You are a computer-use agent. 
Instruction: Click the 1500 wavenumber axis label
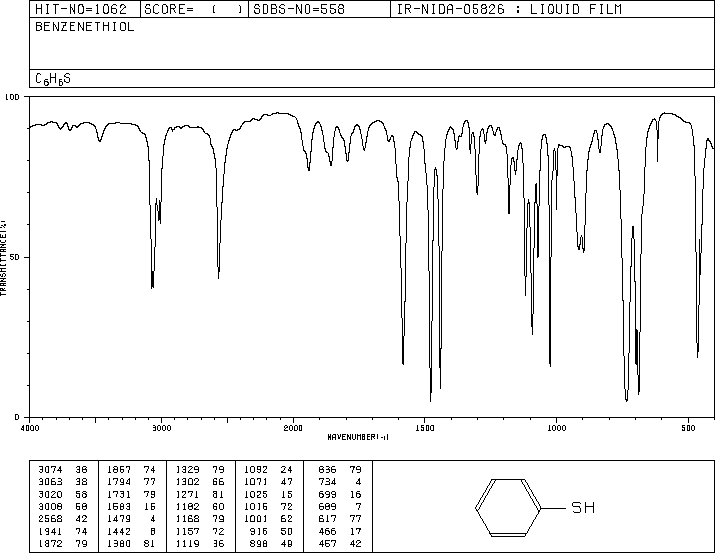coord(425,428)
